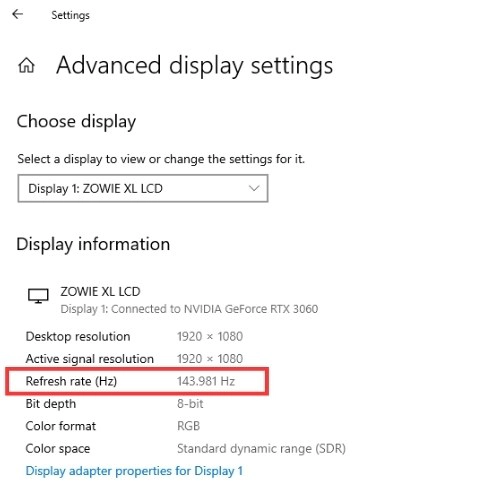Expand the display selector chevron arrow
The height and width of the screenshot is (500, 500).
[254, 188]
